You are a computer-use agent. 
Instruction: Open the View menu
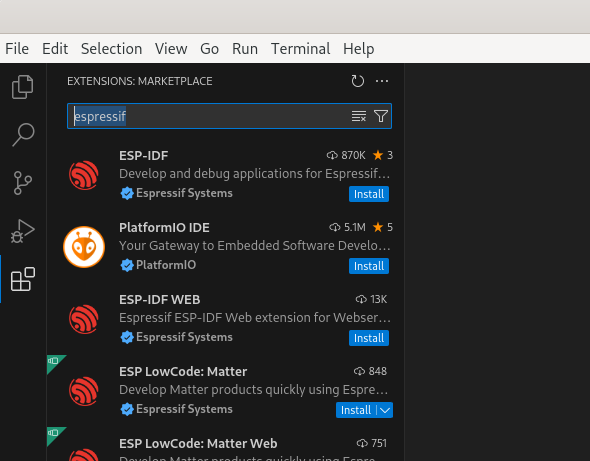tap(171, 49)
